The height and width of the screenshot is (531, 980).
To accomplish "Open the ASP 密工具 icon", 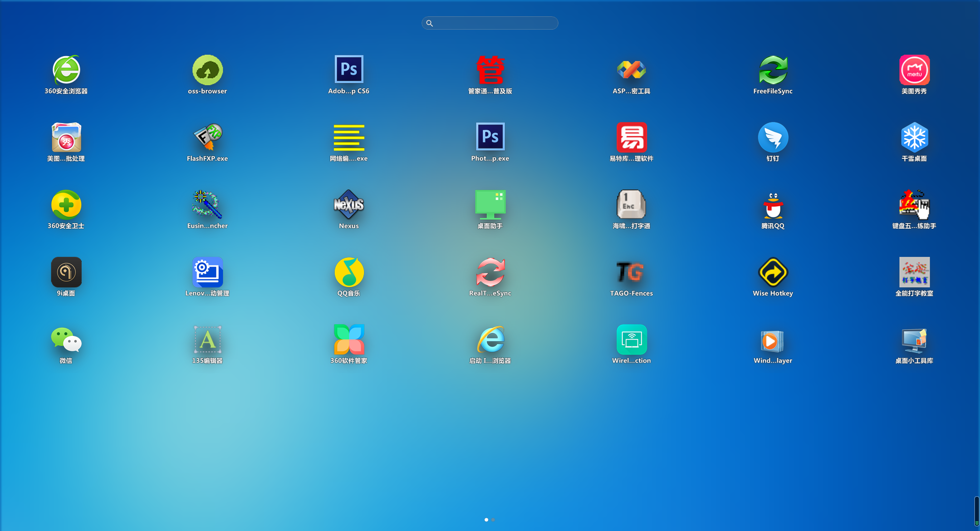I will click(x=632, y=70).
